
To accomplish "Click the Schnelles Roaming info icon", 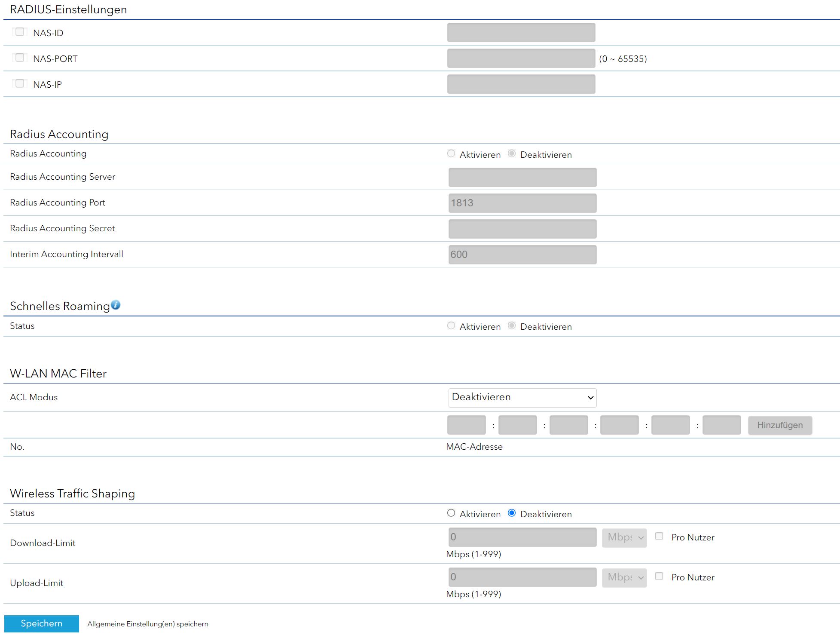I will (x=116, y=305).
